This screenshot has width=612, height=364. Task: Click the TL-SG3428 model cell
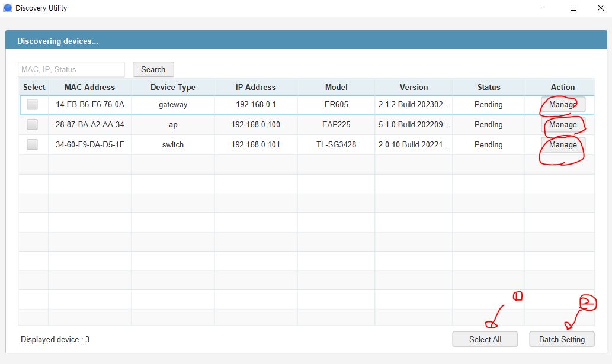(x=336, y=144)
